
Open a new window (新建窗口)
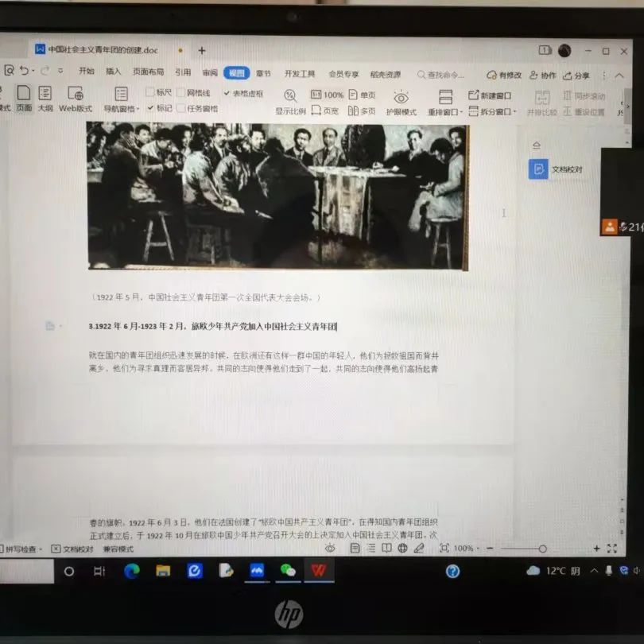click(x=490, y=95)
